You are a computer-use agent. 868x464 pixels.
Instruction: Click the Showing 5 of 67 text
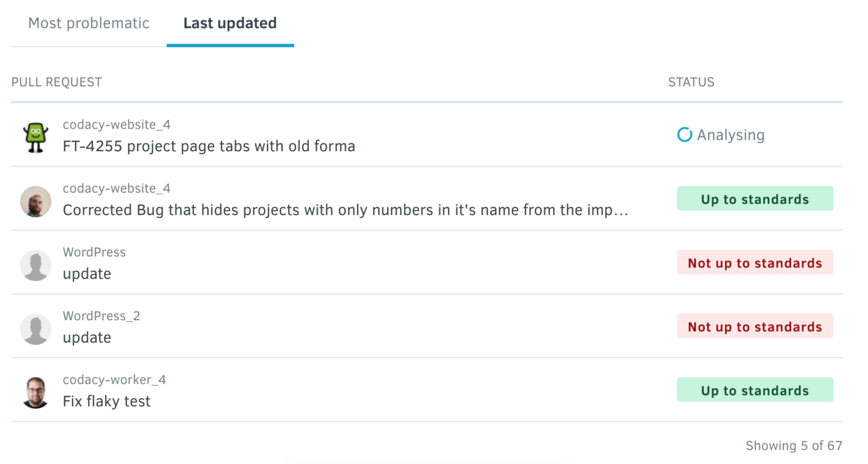pyautogui.click(x=794, y=446)
